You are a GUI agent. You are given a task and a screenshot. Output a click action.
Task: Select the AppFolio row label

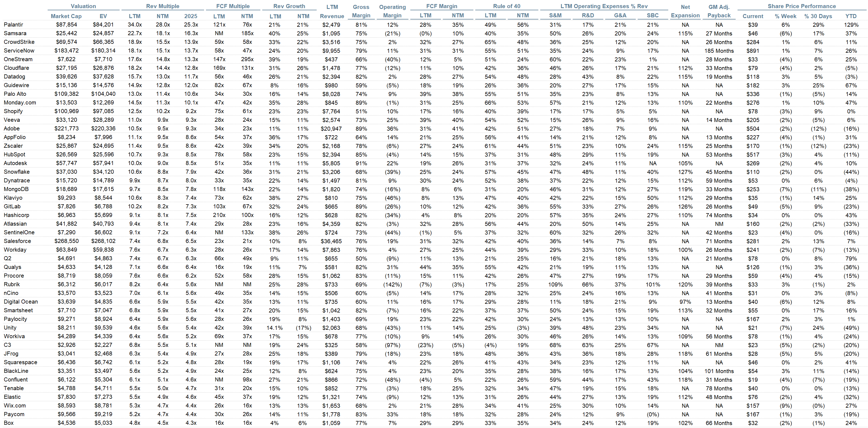(15, 137)
